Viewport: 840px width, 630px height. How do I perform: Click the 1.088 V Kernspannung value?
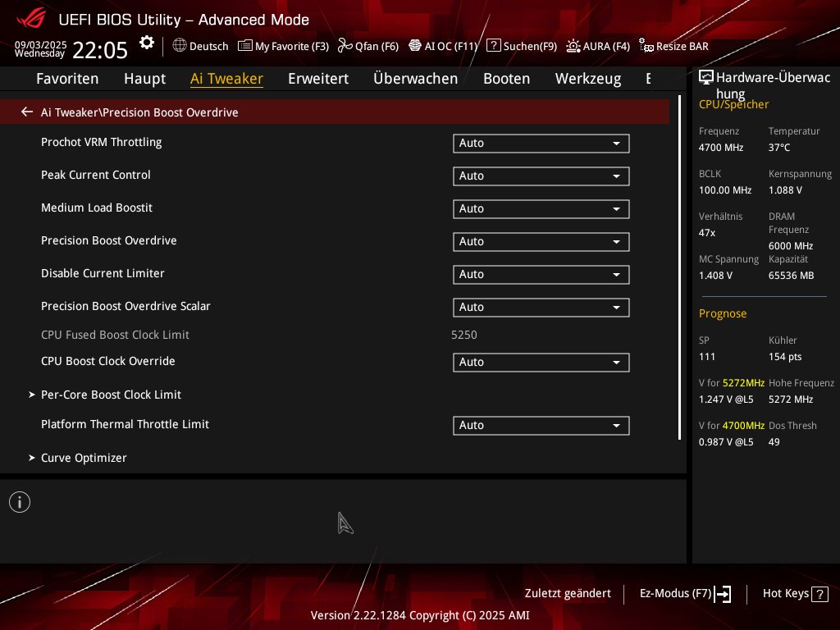tap(785, 190)
